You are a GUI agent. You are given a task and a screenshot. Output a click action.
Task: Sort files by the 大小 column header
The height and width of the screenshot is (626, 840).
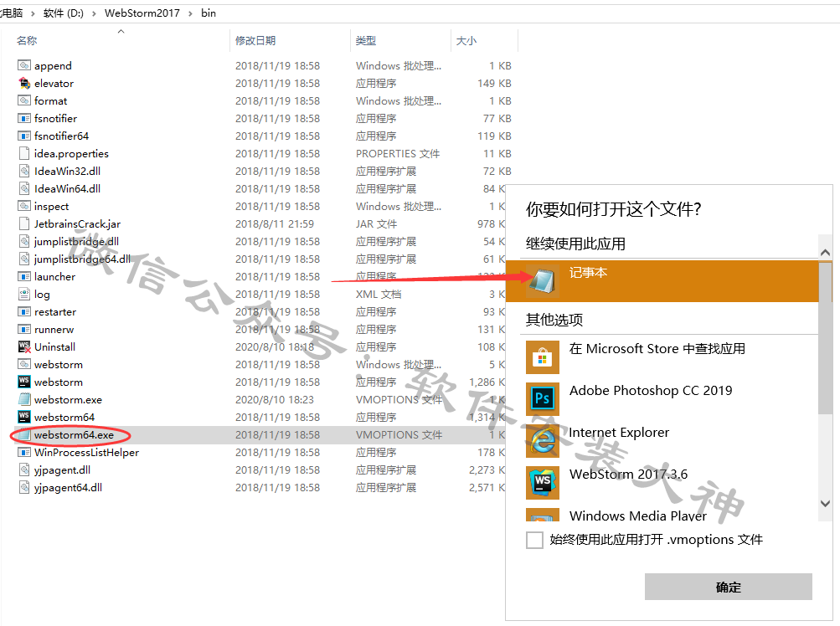[466, 40]
